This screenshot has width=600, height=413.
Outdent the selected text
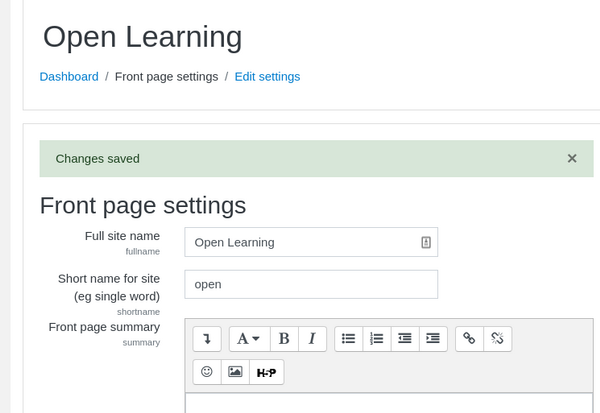pyautogui.click(x=405, y=339)
